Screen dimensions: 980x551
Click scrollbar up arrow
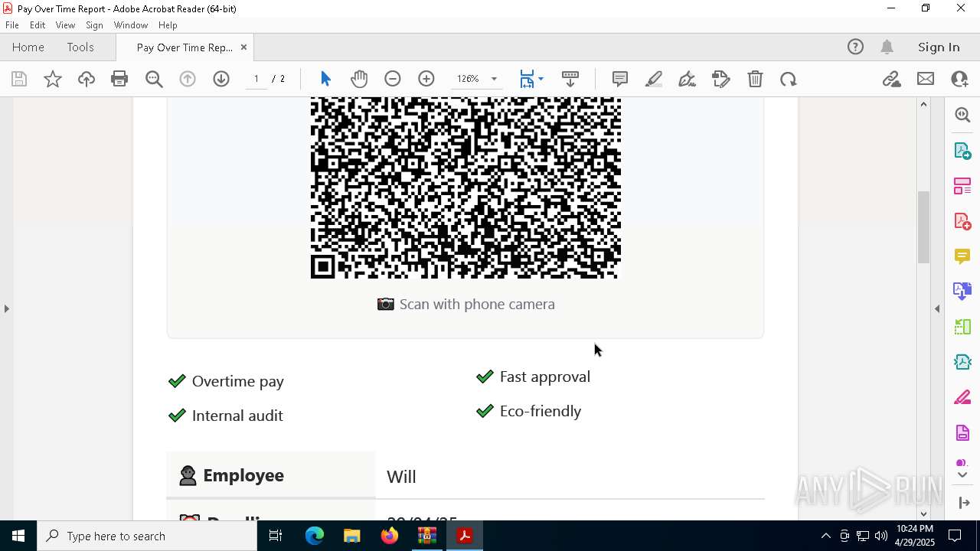click(923, 104)
